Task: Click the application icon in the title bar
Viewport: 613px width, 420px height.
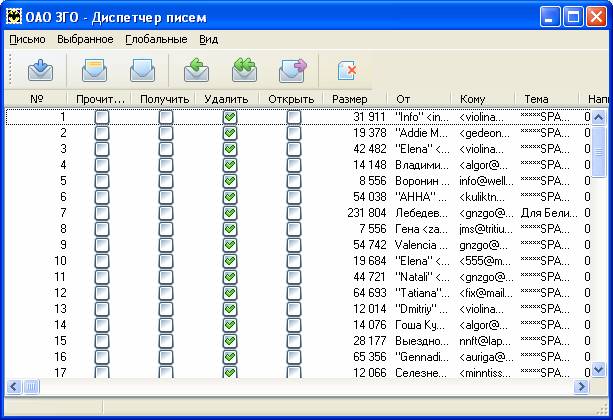Action: (14, 16)
